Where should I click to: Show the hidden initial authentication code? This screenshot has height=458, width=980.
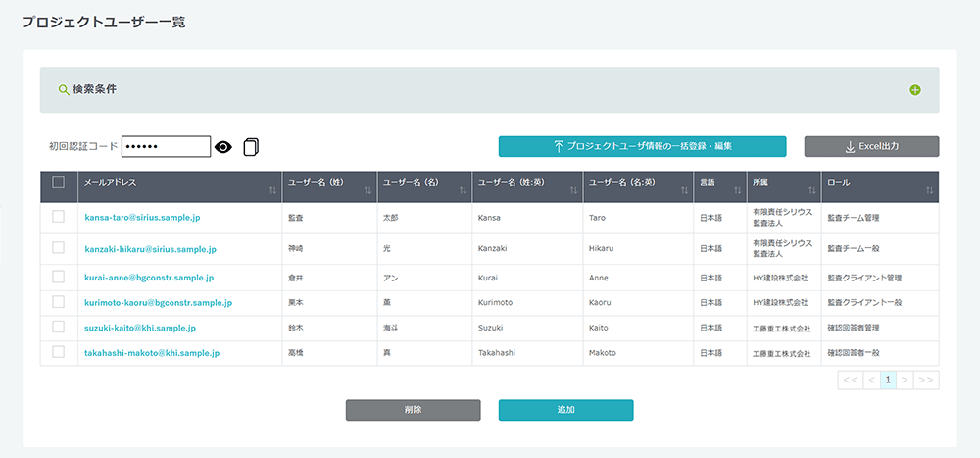click(223, 147)
